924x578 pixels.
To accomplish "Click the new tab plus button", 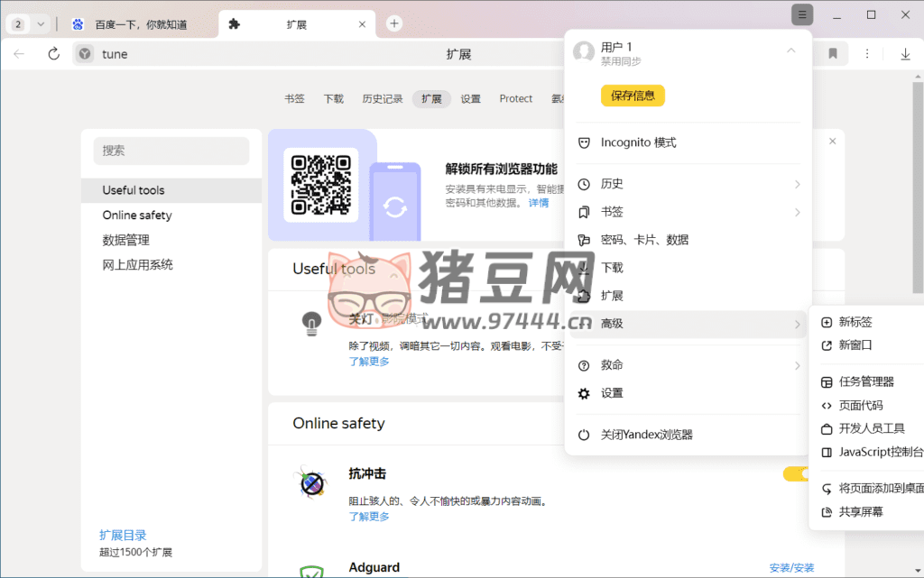I will click(394, 23).
